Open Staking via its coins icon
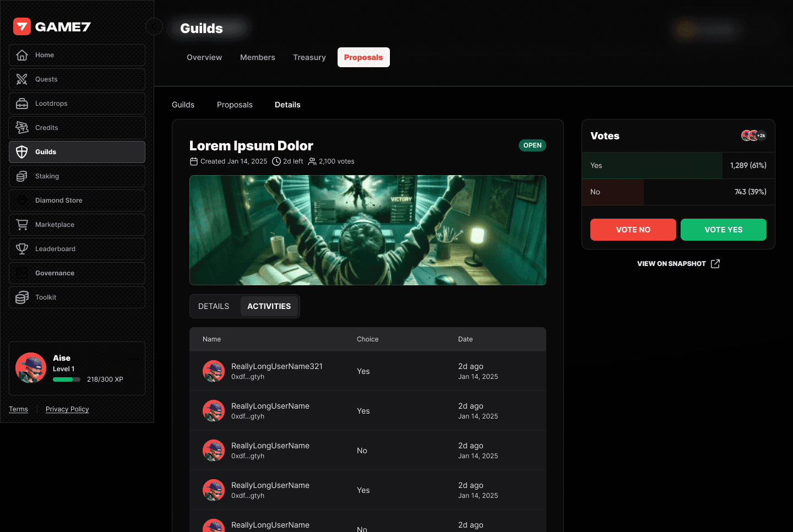This screenshot has height=532, width=793. [22, 176]
